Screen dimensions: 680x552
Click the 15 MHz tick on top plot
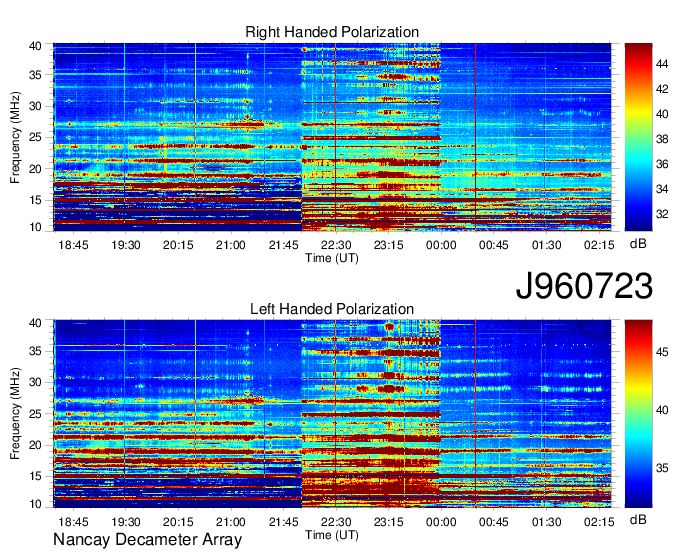click(35, 200)
